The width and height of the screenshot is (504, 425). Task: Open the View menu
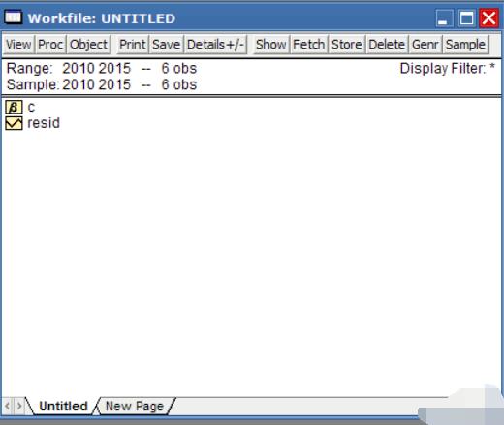pyautogui.click(x=18, y=45)
